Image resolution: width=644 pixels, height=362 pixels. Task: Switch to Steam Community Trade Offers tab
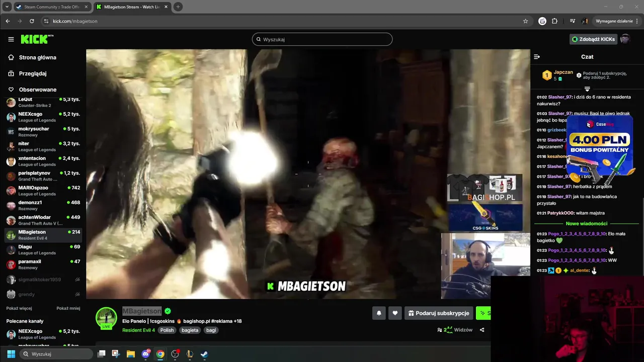[51, 7]
